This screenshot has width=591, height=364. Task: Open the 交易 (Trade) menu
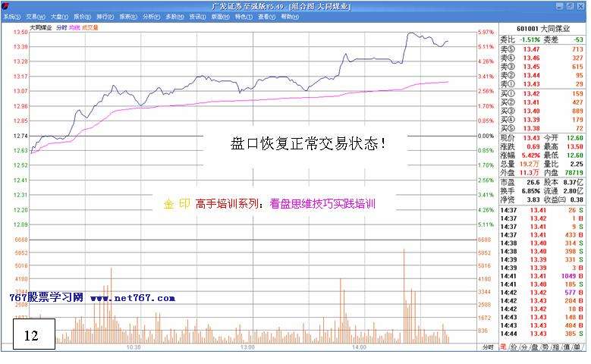tap(35, 16)
